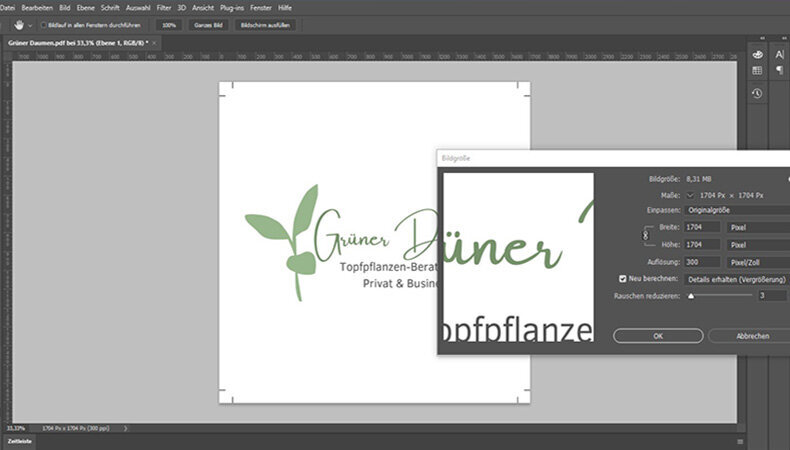The image size is (790, 450).
Task: Open the Filter menu
Action: click(x=163, y=7)
